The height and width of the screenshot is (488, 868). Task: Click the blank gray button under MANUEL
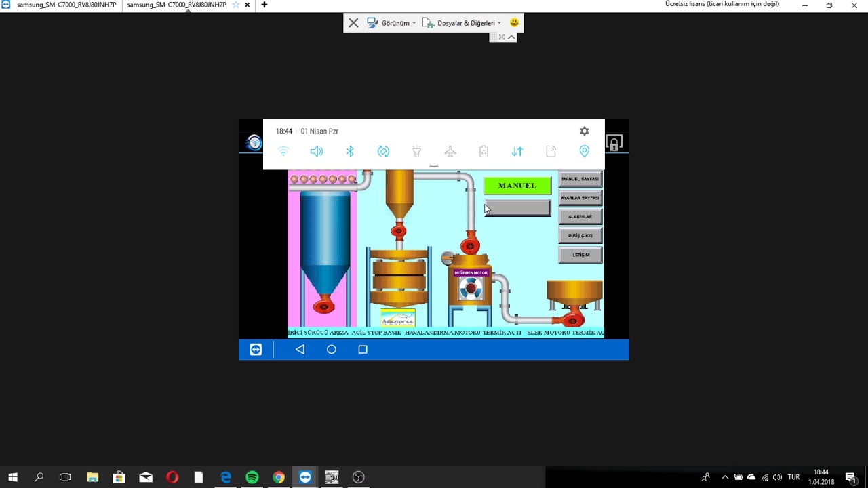[x=517, y=208]
